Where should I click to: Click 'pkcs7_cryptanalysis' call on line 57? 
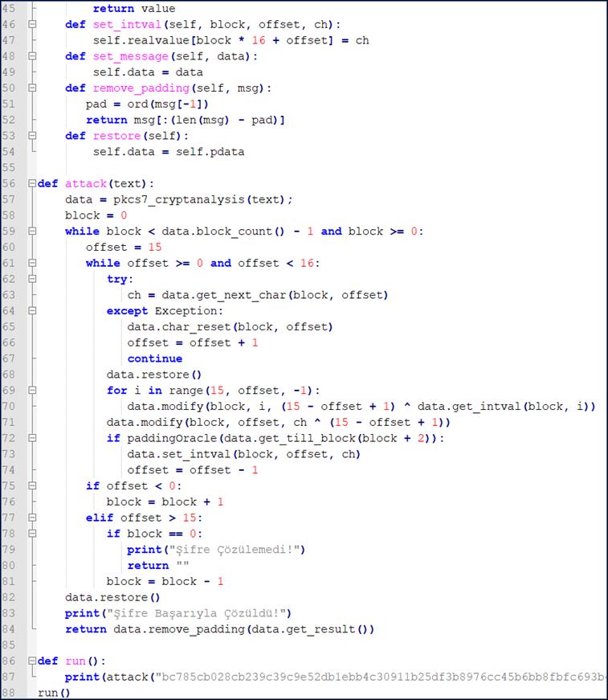click(x=179, y=199)
